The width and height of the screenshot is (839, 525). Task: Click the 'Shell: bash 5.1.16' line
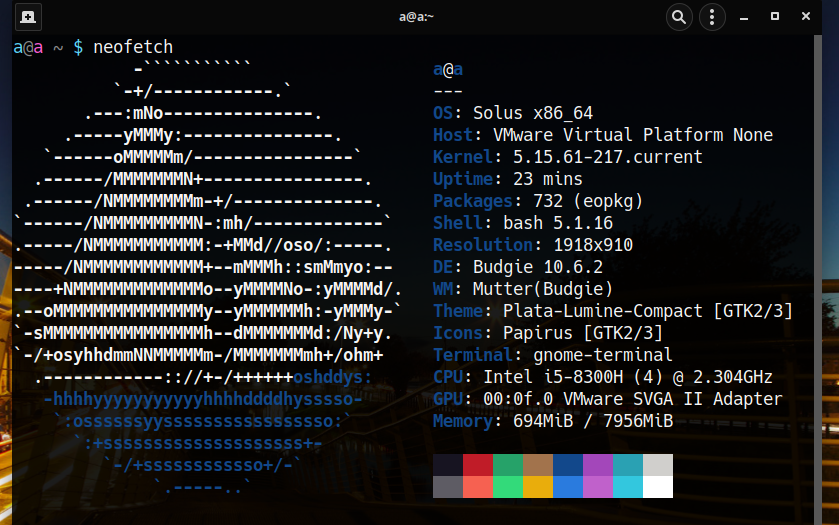point(523,223)
